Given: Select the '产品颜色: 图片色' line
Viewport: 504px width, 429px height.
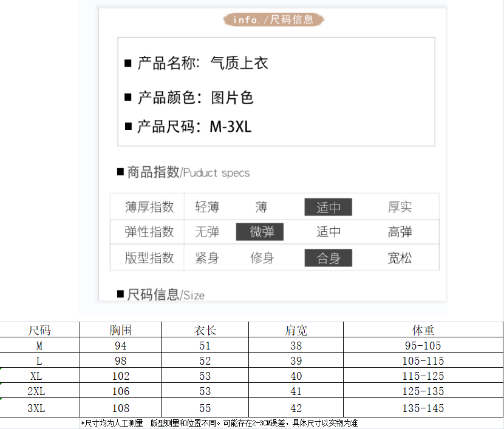Looking at the screenshot, I should point(189,97).
